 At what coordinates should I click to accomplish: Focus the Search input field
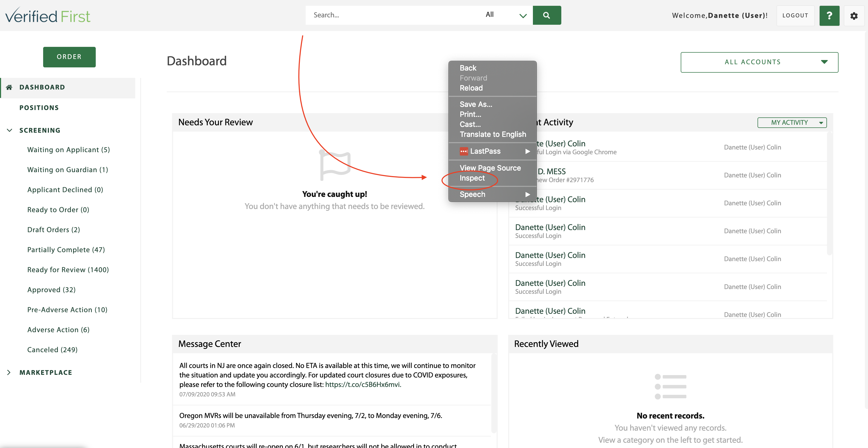coord(391,15)
